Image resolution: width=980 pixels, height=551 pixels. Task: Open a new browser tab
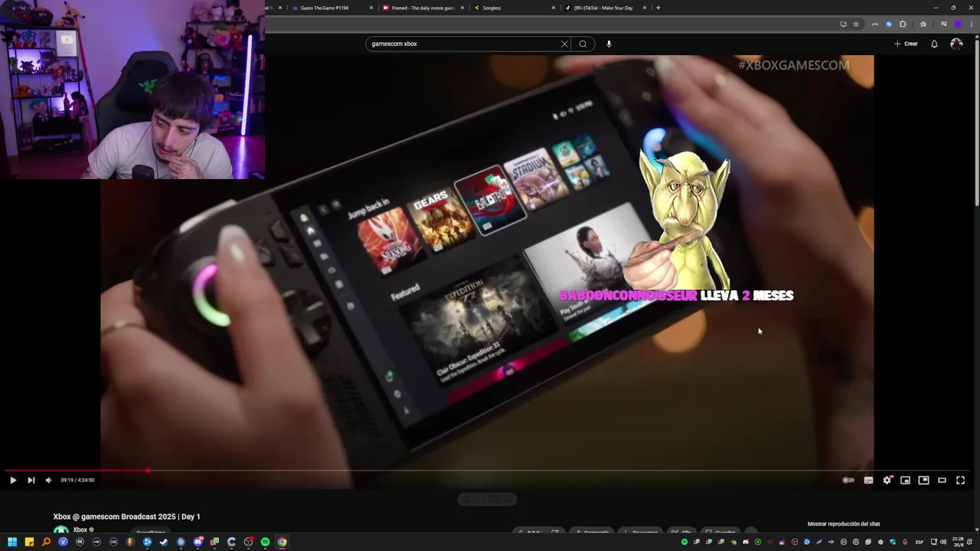[x=658, y=8]
